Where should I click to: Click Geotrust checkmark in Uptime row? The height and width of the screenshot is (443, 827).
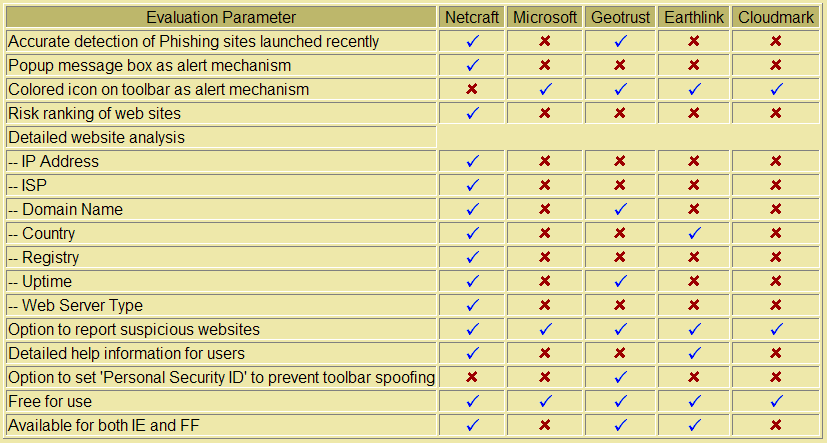click(x=620, y=281)
